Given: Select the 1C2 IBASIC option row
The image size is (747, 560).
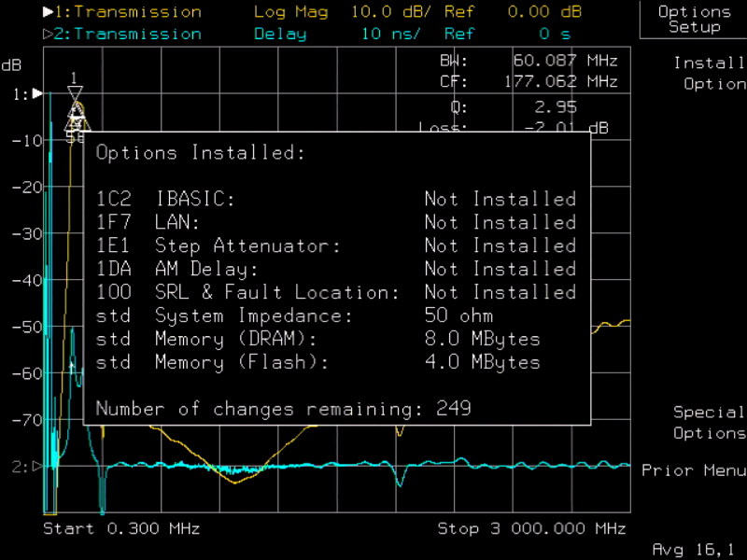Looking at the screenshot, I should 335,199.
